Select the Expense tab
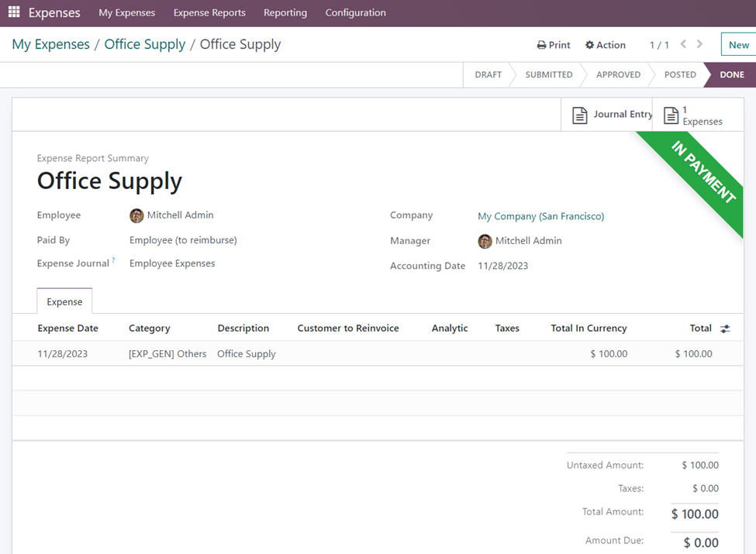Viewport: 756px width, 554px height. 64,301
